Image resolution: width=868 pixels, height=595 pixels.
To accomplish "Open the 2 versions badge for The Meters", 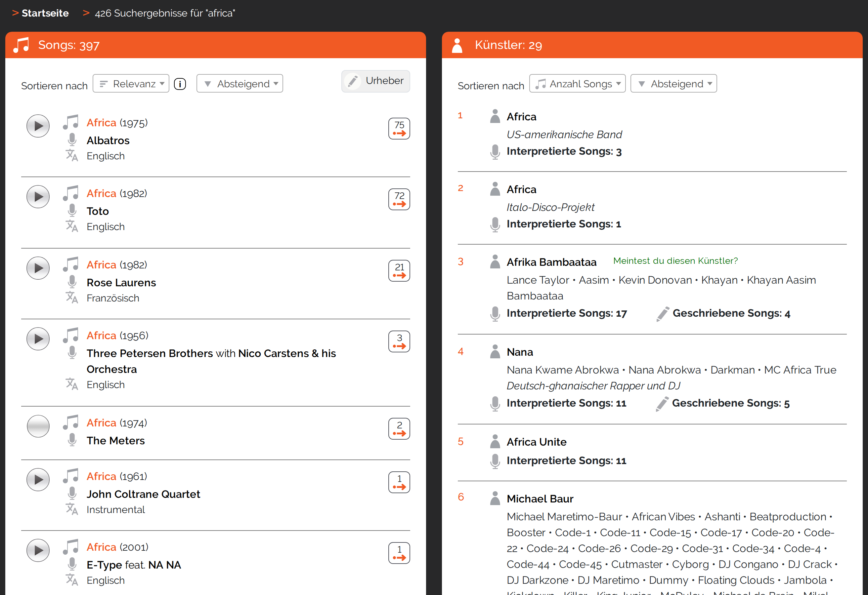I will coord(399,428).
